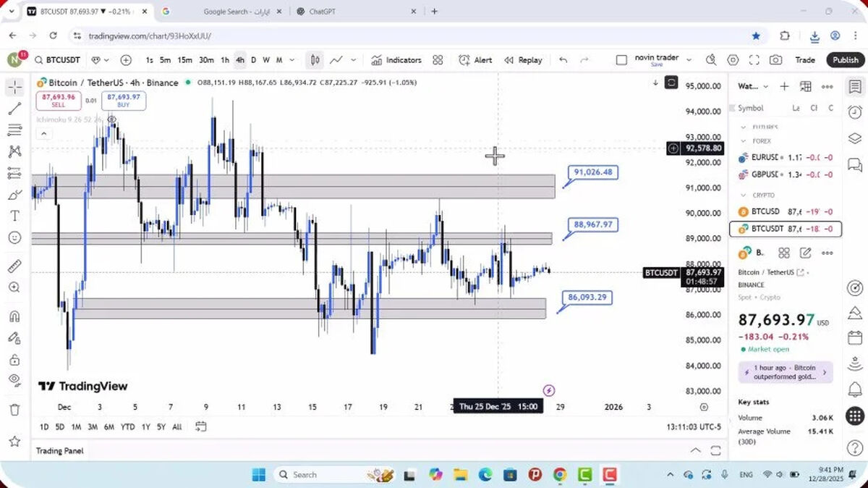Switch to the 1s interval
The image size is (868, 488).
click(149, 60)
